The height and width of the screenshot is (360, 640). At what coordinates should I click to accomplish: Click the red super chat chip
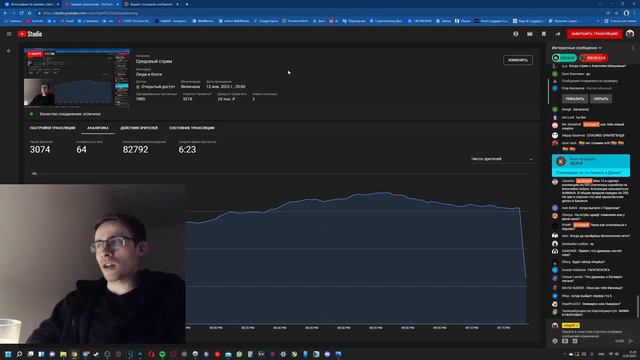pyautogui.click(x=593, y=58)
